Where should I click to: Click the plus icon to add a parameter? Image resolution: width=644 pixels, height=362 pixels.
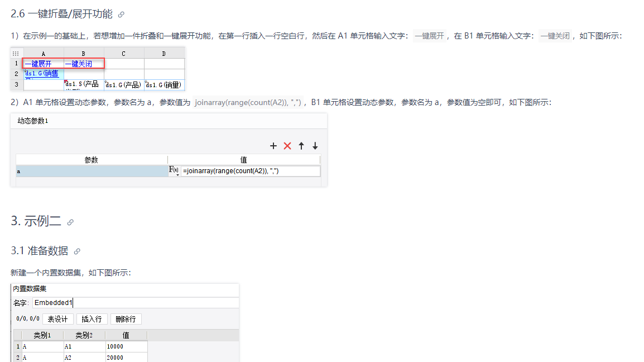[x=273, y=146]
